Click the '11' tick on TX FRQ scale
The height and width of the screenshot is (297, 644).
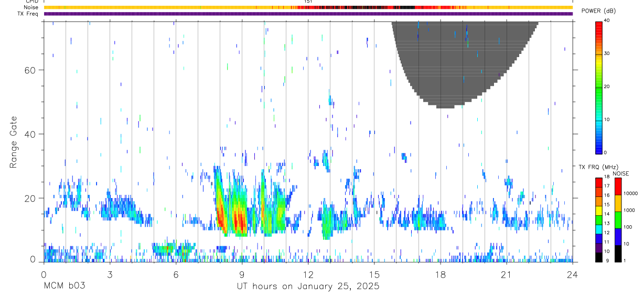click(x=607, y=242)
